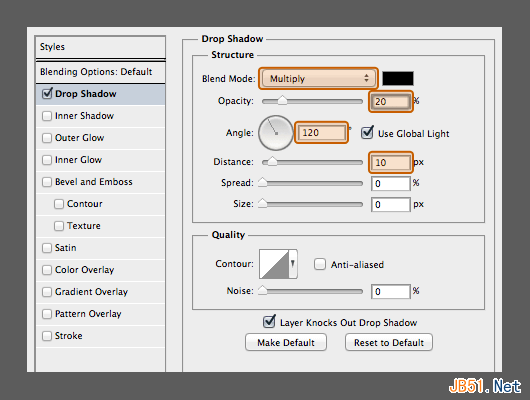Enable the Bevel and Emboss checkbox
Image resolution: width=530 pixels, height=400 pixels.
pyautogui.click(x=47, y=182)
